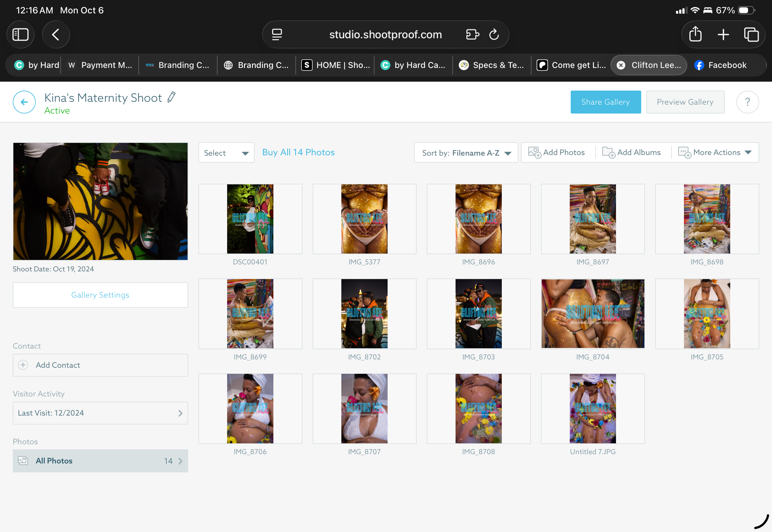Click the Share Gallery button
772x532 pixels.
[x=605, y=102]
